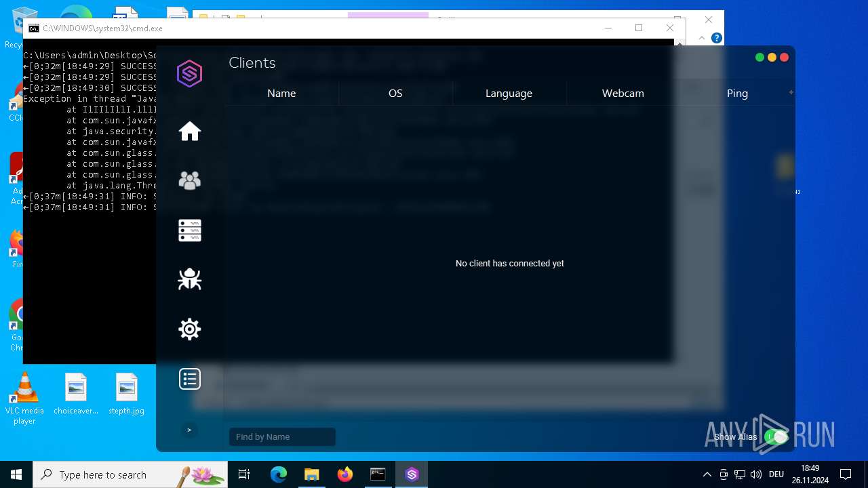The height and width of the screenshot is (488, 868).
Task: Open Task View on the taskbar
Action: (244, 474)
